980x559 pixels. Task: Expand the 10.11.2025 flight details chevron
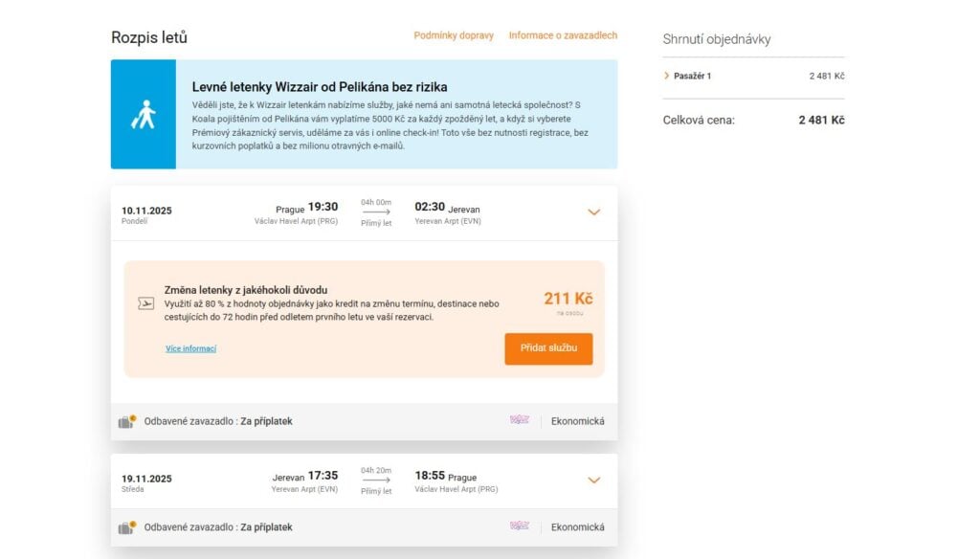pyautogui.click(x=593, y=212)
